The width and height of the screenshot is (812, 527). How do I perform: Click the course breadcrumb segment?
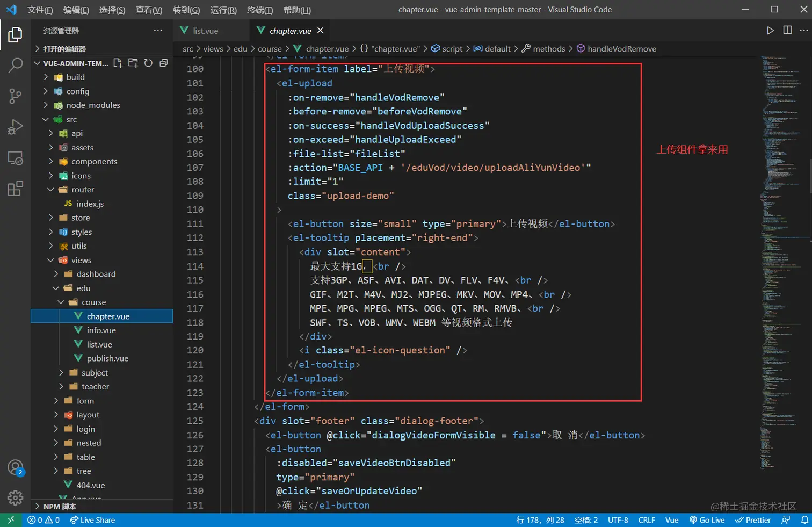(270, 49)
